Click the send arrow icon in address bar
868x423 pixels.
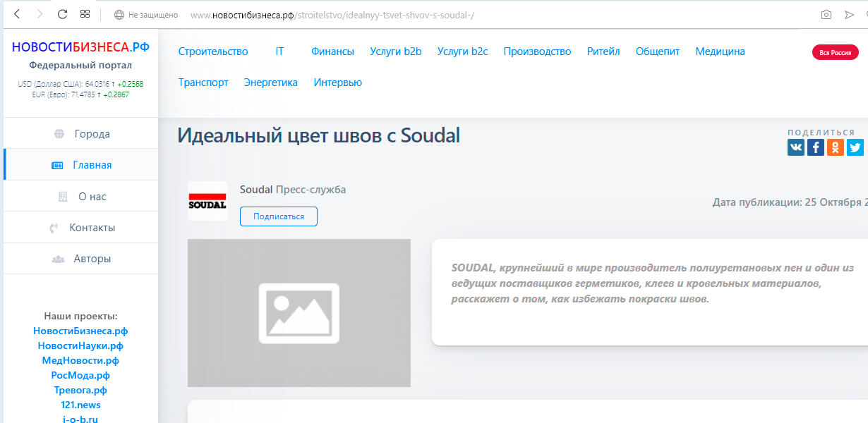(849, 15)
